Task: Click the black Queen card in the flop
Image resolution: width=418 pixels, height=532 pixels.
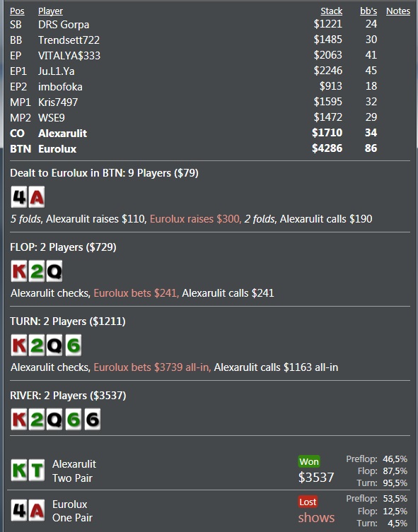Action: tap(54, 271)
